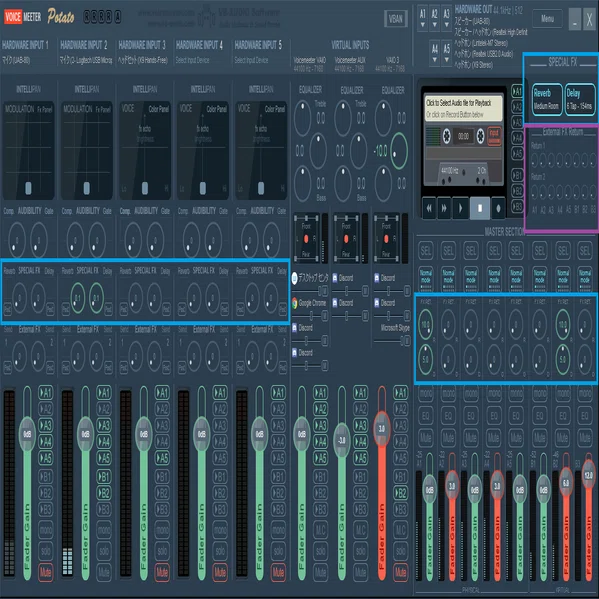599x599 pixels.
Task: Click VAIO 3's mid EQ knob showing -10.0
Action: [x=399, y=151]
